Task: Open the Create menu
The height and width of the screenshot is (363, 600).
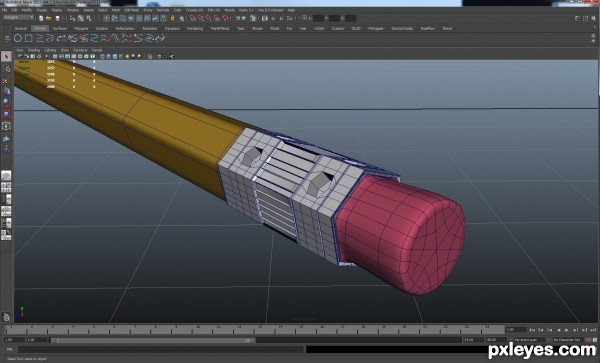Action: 42,10
